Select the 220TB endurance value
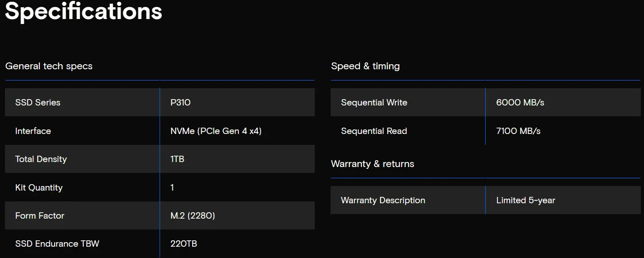Screen dimensions: 644x258 184,244
